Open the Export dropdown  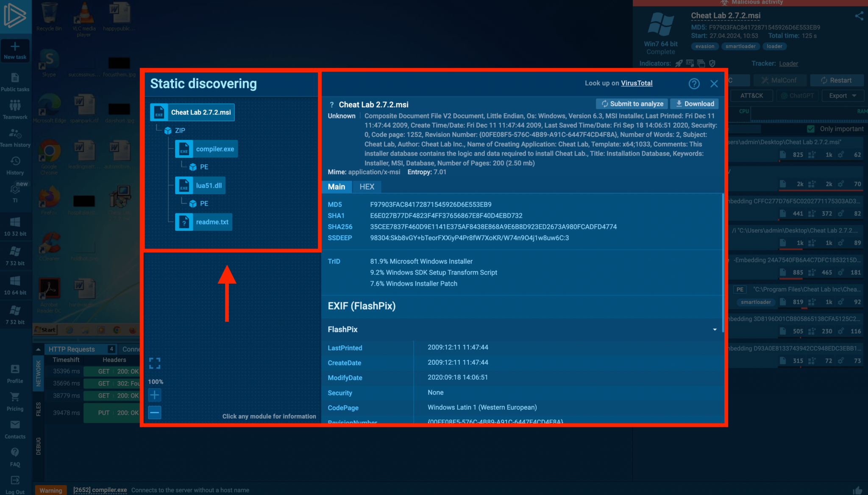pos(842,96)
